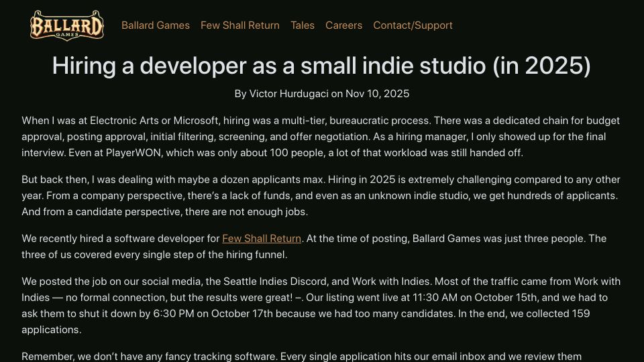Go to Few Shall Return in navigation
Screen dimensions: 644x362
240,25
